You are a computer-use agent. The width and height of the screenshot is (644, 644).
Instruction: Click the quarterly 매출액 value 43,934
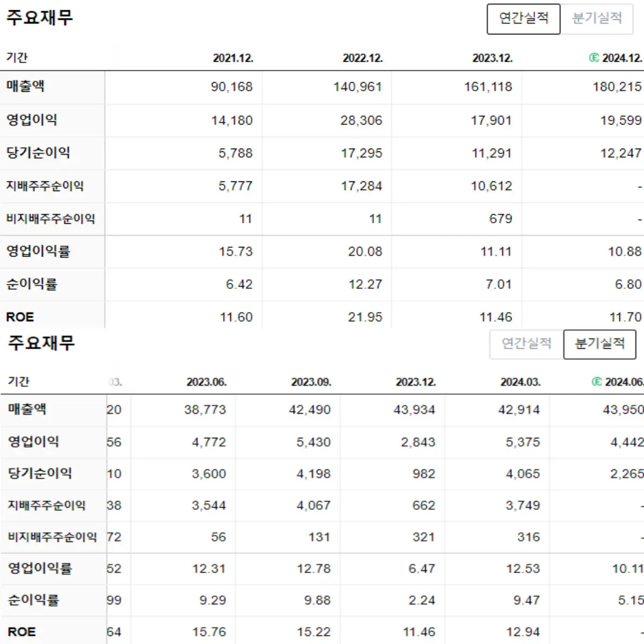click(x=414, y=410)
